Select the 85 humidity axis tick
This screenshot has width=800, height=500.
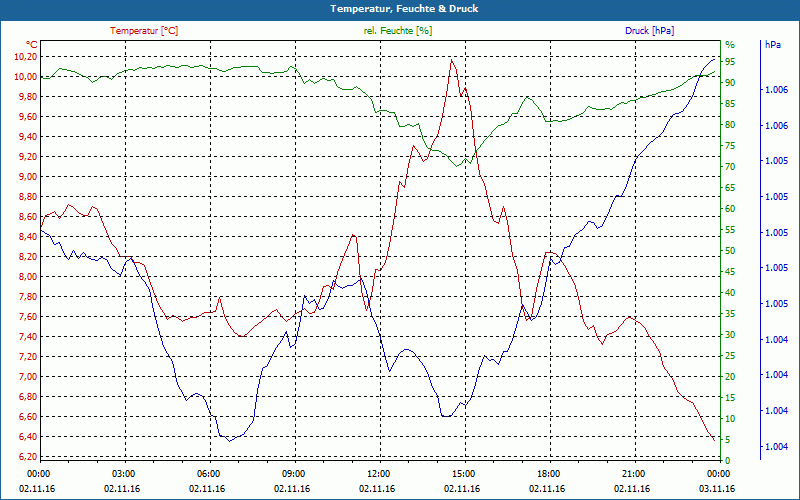[x=730, y=104]
